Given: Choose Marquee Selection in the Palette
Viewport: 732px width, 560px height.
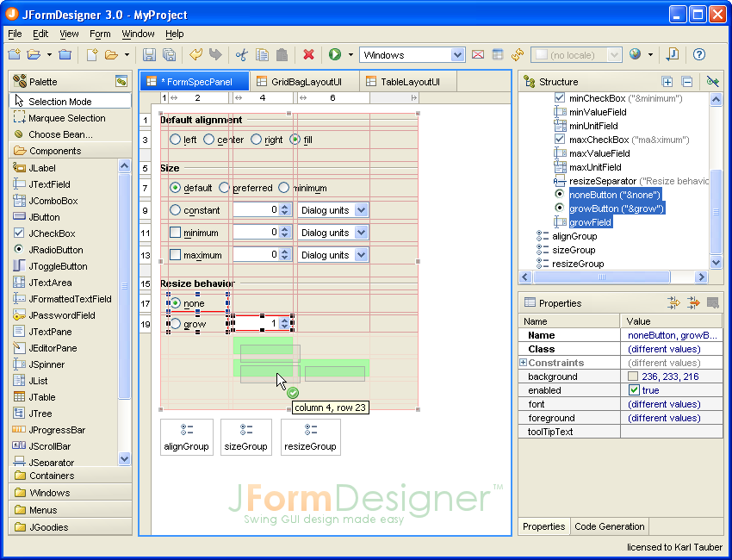Looking at the screenshot, I should [x=70, y=118].
